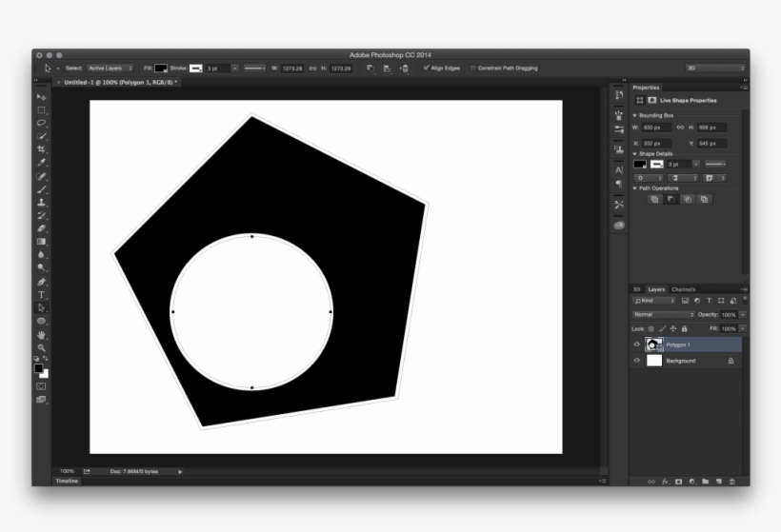The height and width of the screenshot is (532, 781).
Task: Switch to the Channels tab
Action: coord(683,289)
